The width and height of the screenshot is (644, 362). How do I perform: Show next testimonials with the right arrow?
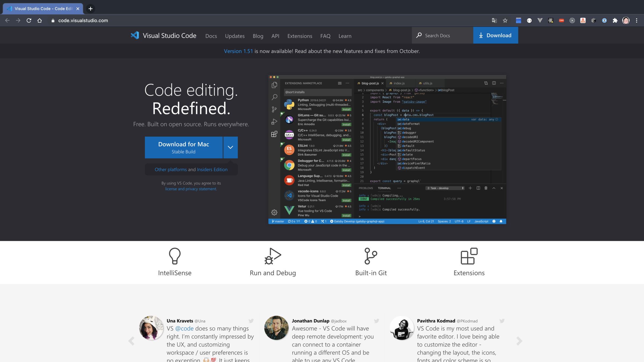519,341
